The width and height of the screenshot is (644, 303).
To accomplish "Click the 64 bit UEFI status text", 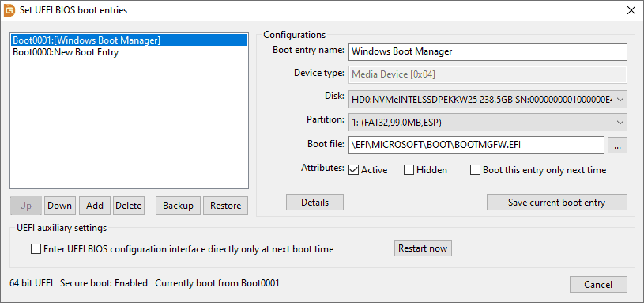I will pos(32,283).
